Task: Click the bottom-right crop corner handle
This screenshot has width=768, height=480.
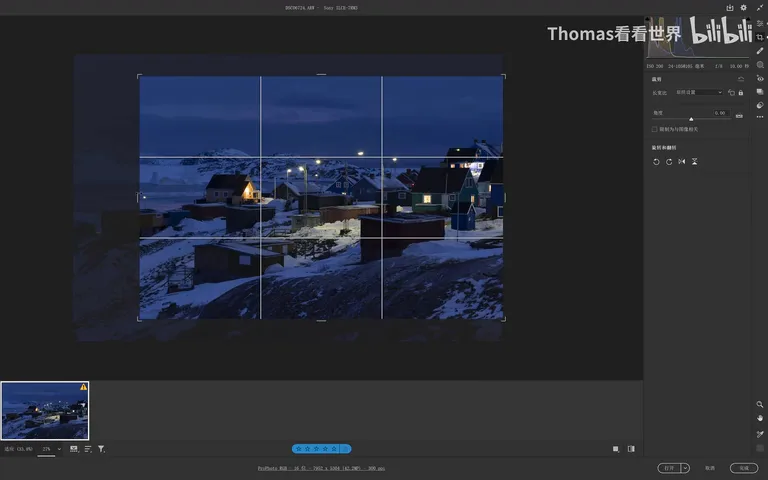Action: click(x=504, y=319)
